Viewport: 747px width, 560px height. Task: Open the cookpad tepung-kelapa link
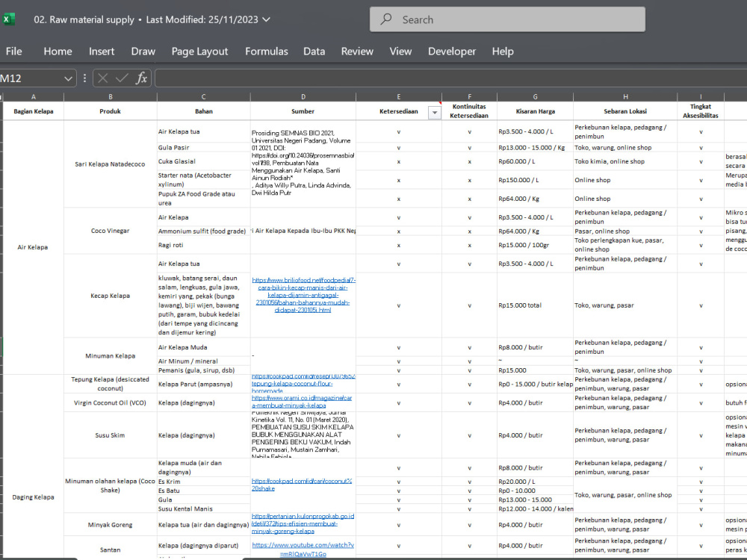[303, 383]
